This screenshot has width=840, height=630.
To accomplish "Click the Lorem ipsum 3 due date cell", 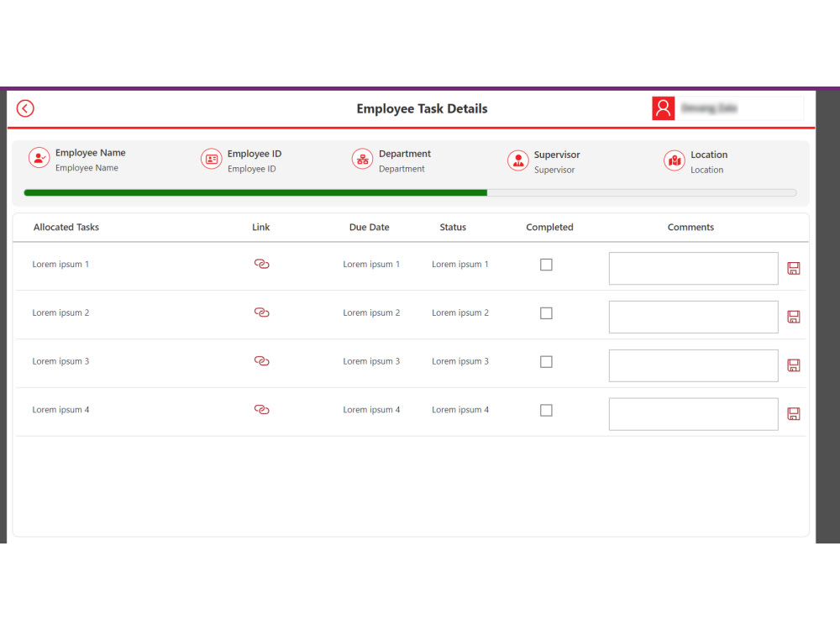I will [x=371, y=361].
